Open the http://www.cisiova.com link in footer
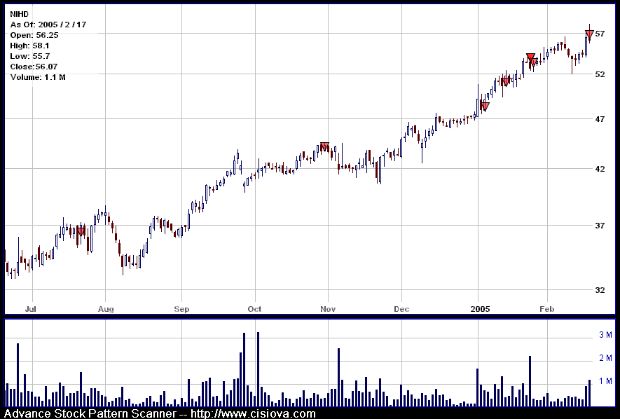 click(253, 414)
